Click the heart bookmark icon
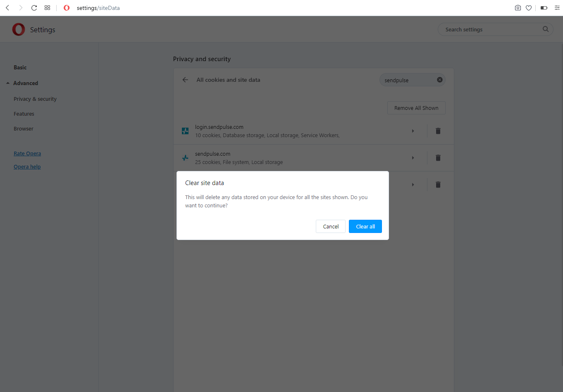 click(x=529, y=8)
